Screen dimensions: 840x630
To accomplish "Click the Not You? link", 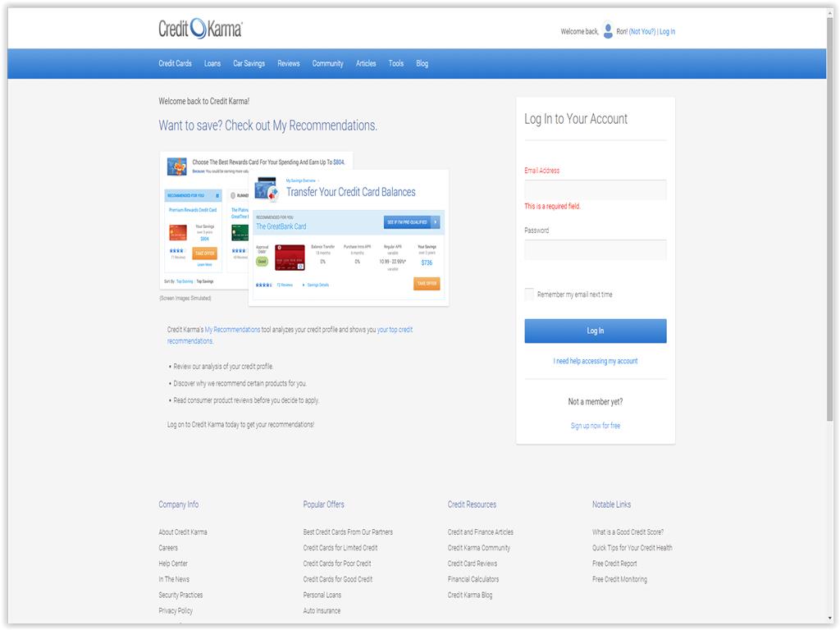I will click(642, 32).
